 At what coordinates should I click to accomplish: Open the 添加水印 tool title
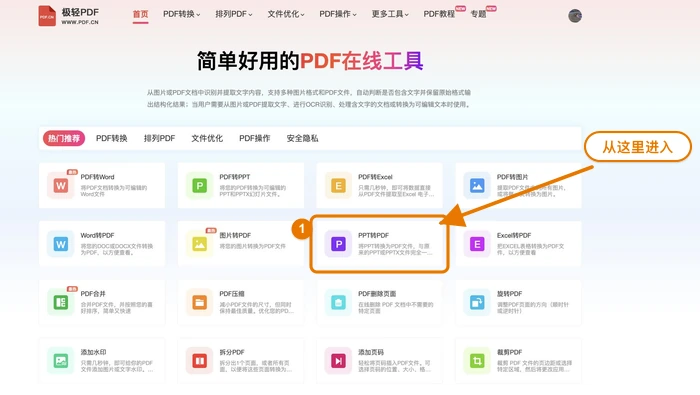coord(93,352)
